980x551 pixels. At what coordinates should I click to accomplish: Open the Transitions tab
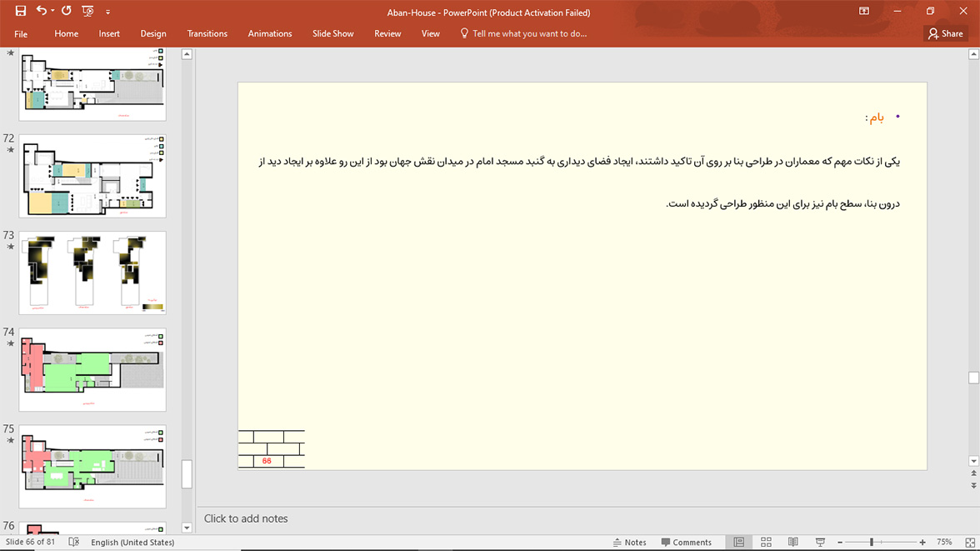click(207, 34)
